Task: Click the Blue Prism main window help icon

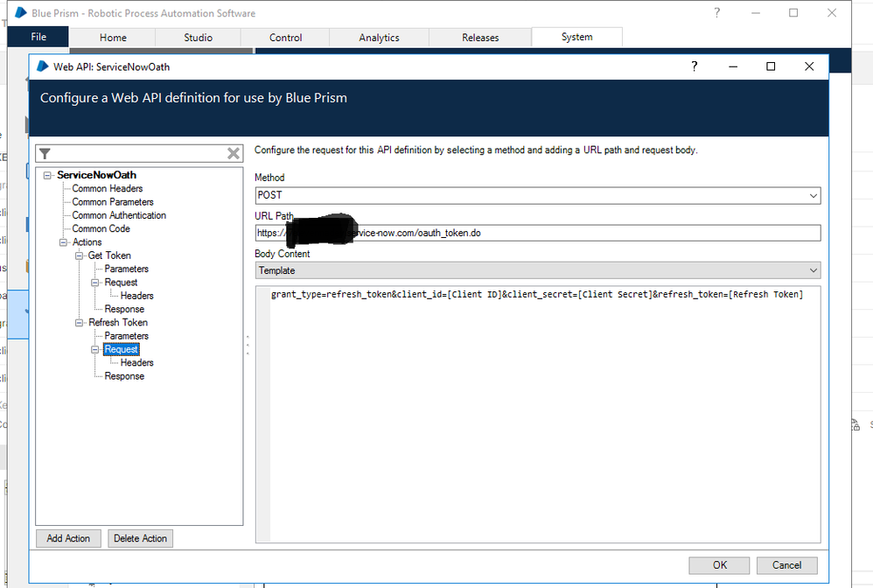Action: [717, 13]
